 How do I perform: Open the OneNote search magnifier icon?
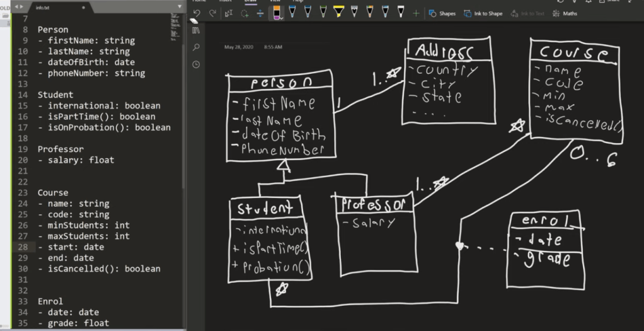(196, 47)
